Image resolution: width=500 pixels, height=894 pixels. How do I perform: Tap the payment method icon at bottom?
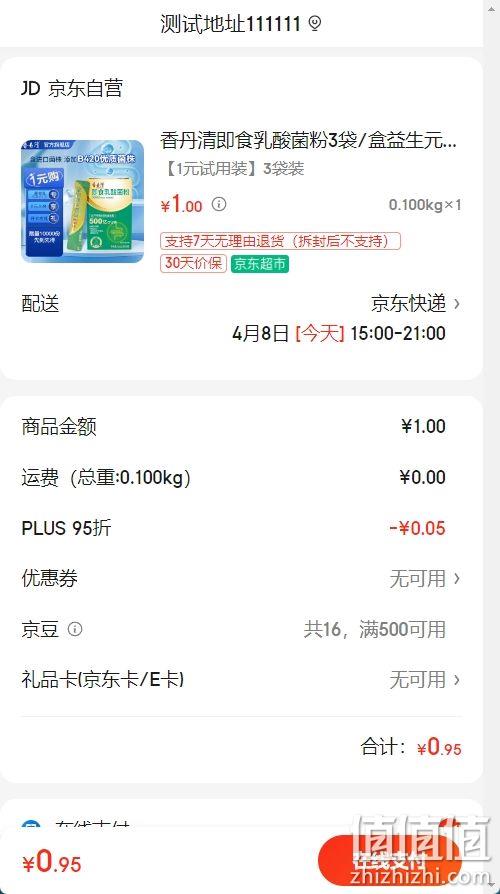click(30, 826)
